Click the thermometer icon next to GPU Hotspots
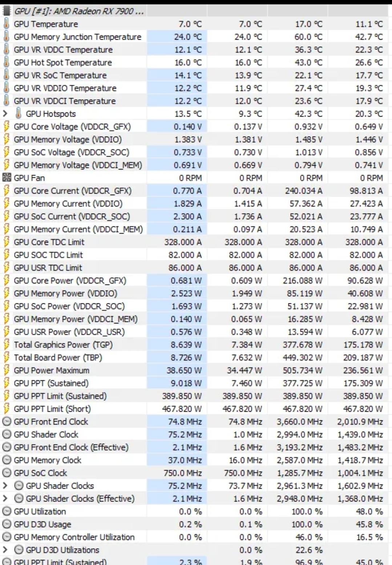 point(18,114)
